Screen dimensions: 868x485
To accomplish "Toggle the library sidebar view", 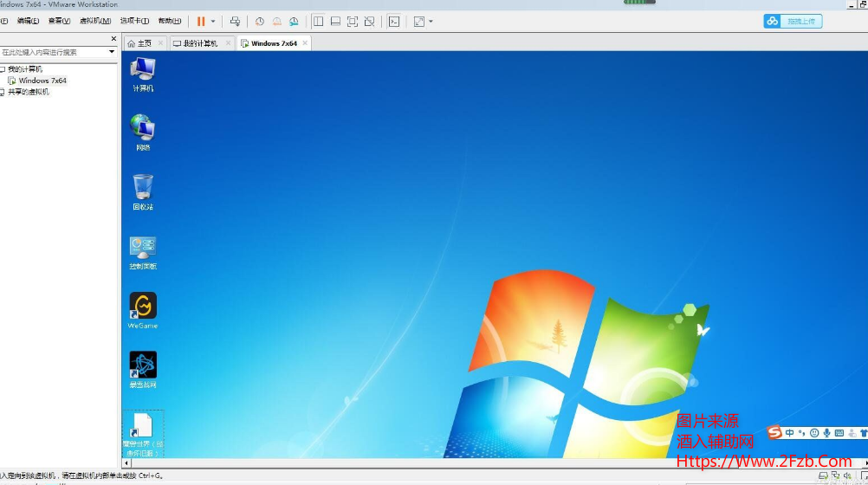I will point(318,21).
